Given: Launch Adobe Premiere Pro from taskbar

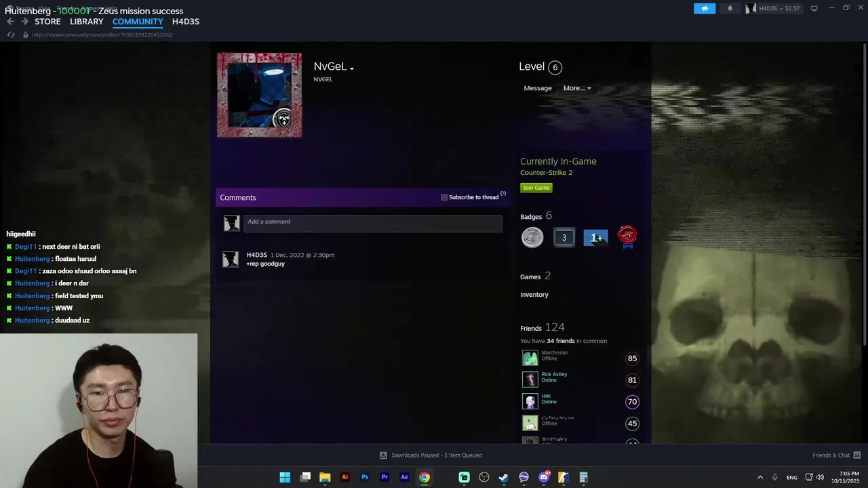Looking at the screenshot, I should 384,477.
